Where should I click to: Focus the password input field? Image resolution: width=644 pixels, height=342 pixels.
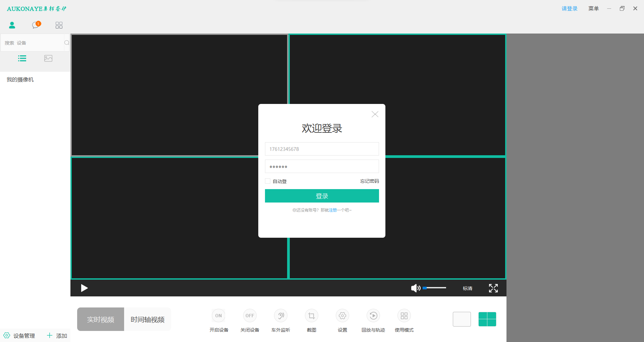pyautogui.click(x=322, y=166)
